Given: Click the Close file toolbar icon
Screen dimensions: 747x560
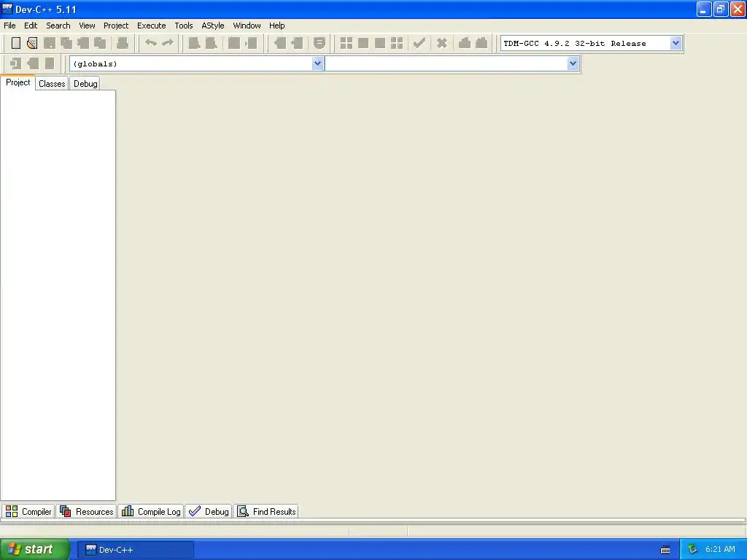Looking at the screenshot, I should point(83,43).
